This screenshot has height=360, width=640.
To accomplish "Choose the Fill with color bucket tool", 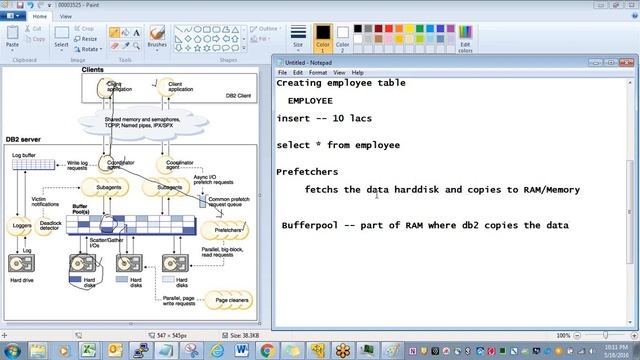I will tap(125, 32).
